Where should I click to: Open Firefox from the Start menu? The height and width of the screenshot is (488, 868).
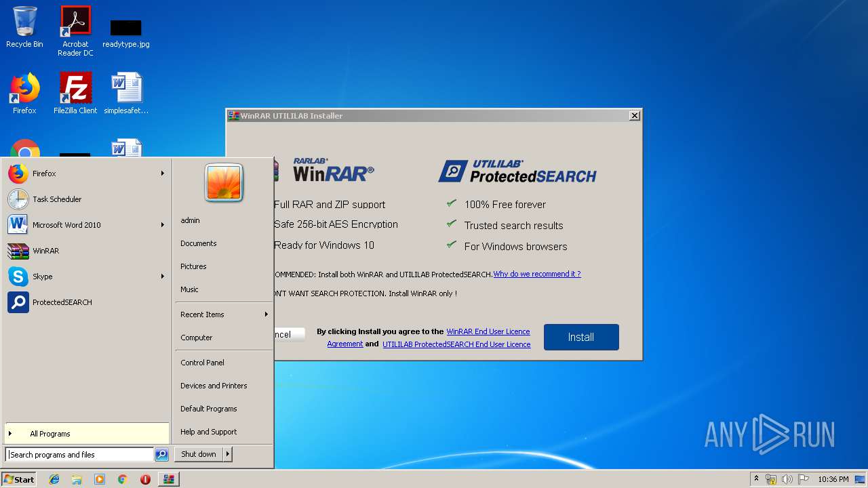coord(85,174)
